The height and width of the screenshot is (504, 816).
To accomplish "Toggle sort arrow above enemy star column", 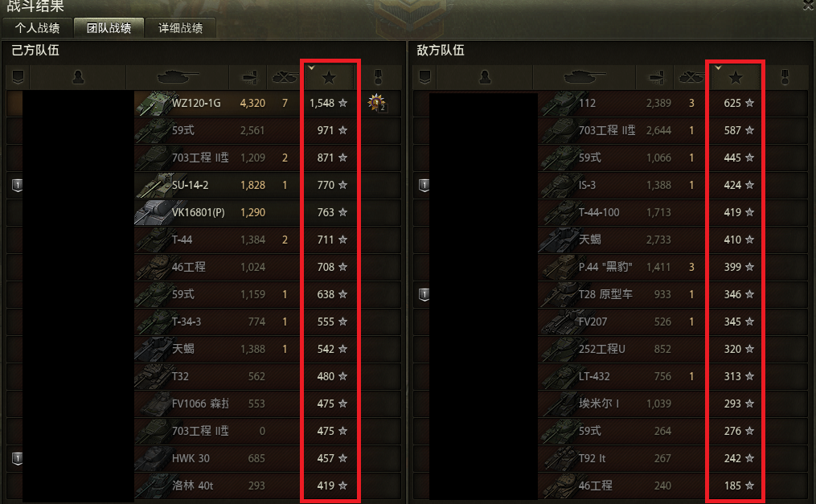I will [x=718, y=68].
